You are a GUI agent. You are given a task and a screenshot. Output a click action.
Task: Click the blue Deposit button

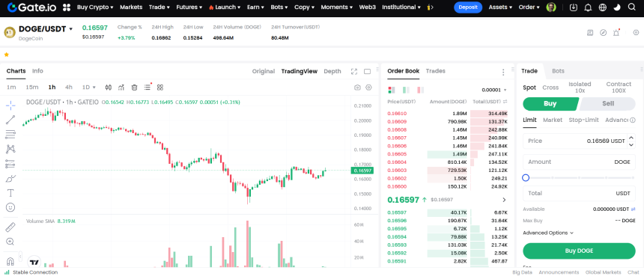coord(468,7)
